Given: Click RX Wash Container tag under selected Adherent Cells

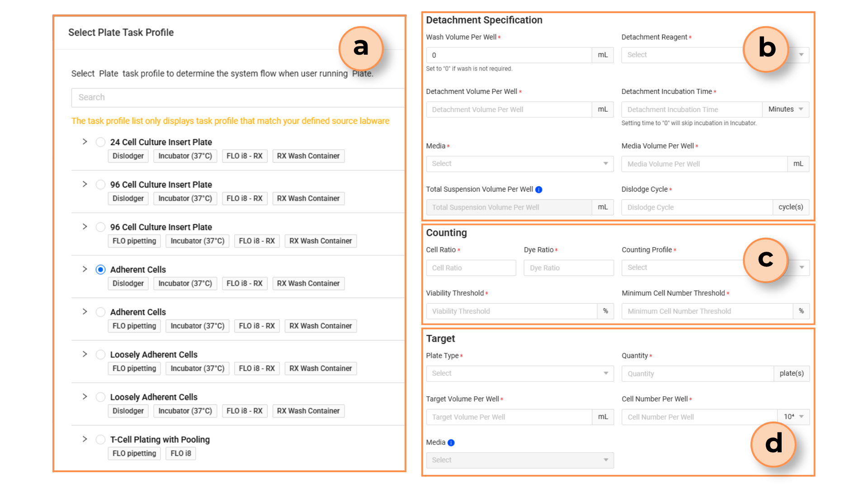Looking at the screenshot, I should (308, 283).
